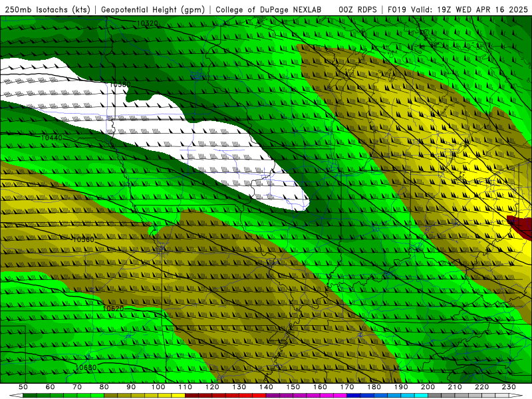Click the 10380 height contour label

(120, 84)
